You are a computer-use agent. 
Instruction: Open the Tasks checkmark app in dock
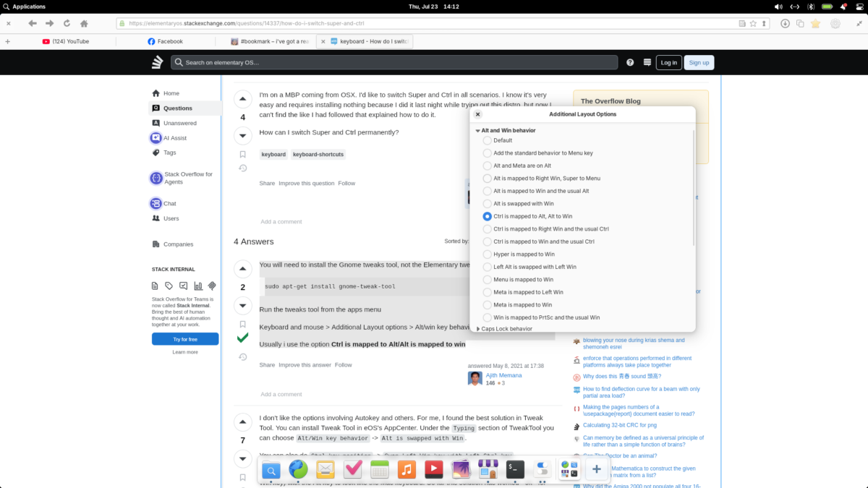[352, 470]
